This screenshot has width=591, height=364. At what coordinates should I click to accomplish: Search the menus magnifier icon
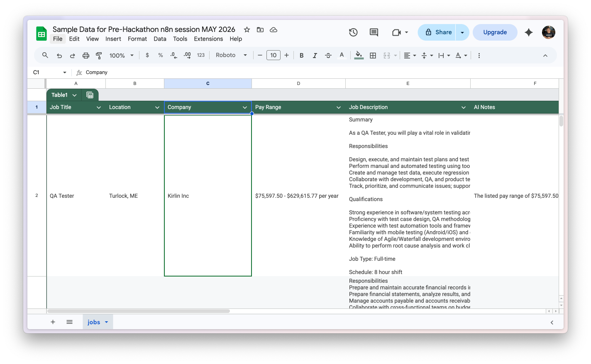point(45,55)
